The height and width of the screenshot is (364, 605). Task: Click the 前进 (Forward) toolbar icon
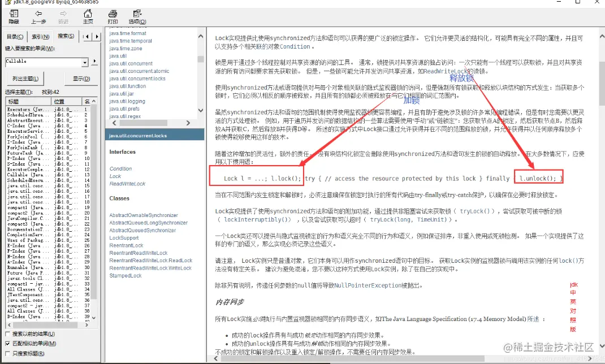coord(63,16)
